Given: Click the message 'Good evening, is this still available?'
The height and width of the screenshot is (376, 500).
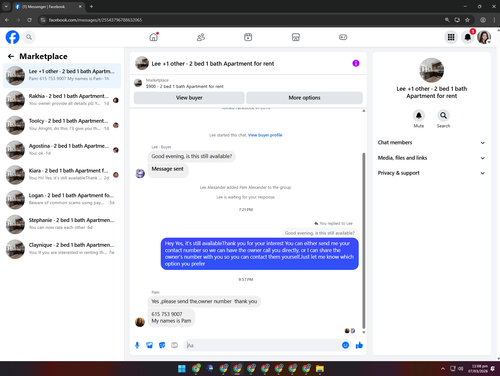Looking at the screenshot, I should (192, 156).
